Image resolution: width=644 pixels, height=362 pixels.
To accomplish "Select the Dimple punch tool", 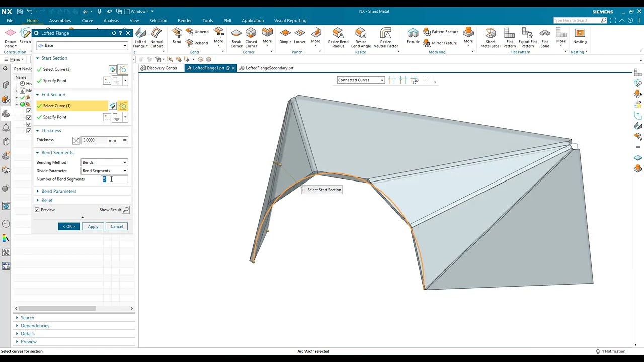I will click(285, 36).
